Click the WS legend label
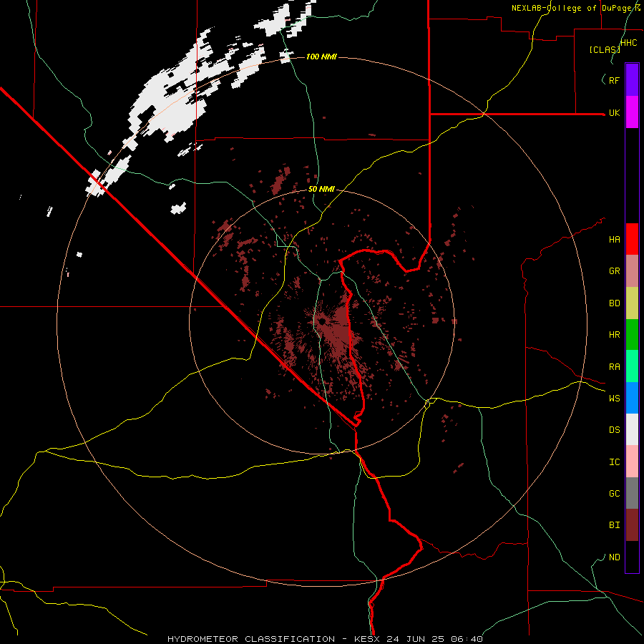The width and height of the screenshot is (644, 644). click(x=615, y=399)
